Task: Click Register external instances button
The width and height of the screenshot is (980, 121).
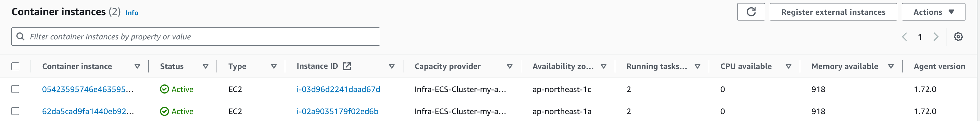Action: [833, 12]
